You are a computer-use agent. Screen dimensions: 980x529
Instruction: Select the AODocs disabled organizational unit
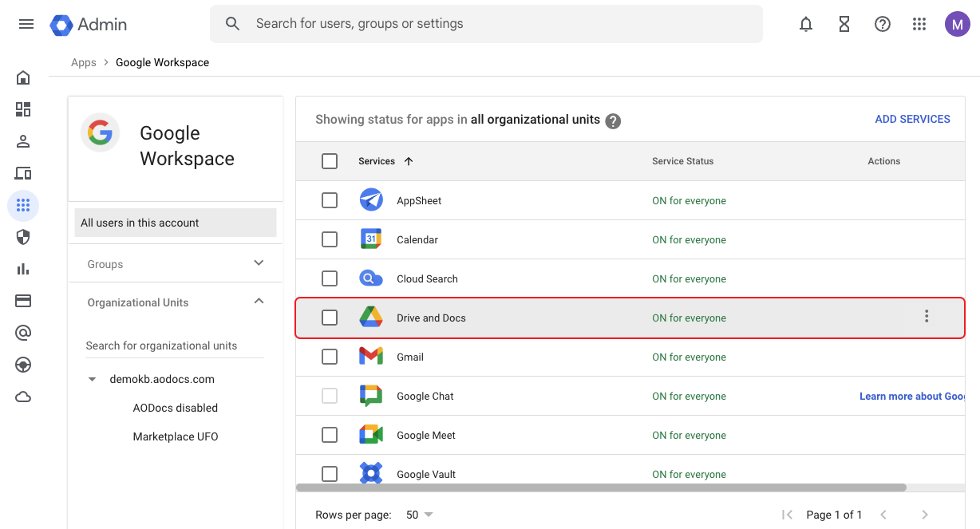176,408
